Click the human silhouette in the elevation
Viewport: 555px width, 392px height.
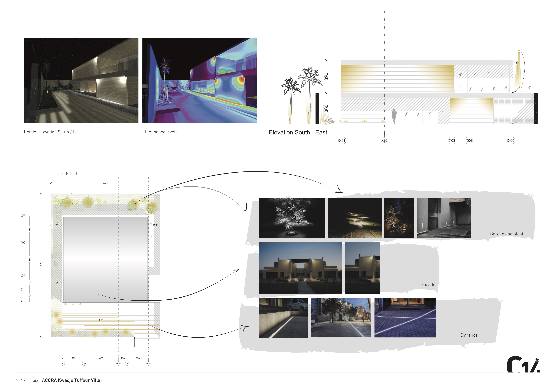[x=394, y=116]
